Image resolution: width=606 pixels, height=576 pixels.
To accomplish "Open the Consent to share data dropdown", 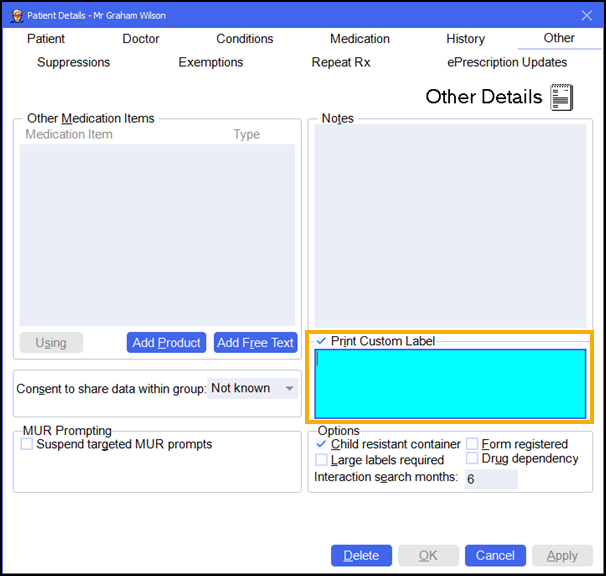I will 253,388.
